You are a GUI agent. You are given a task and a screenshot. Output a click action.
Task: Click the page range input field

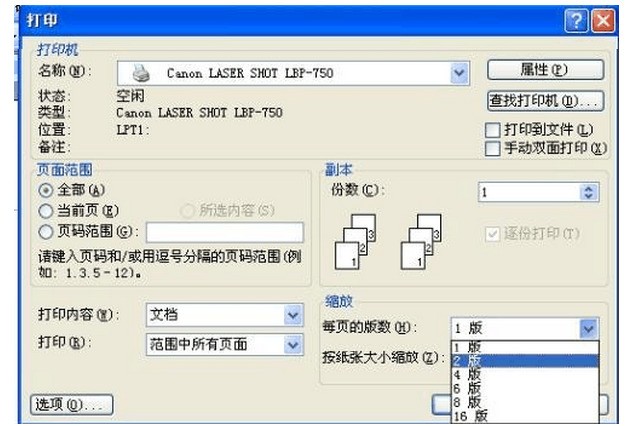coord(225,232)
